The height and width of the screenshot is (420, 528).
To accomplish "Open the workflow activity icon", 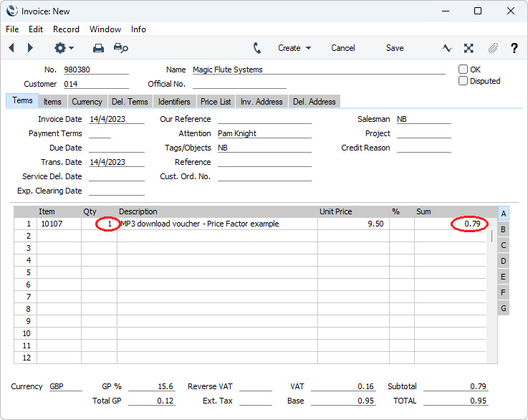I will coord(447,48).
